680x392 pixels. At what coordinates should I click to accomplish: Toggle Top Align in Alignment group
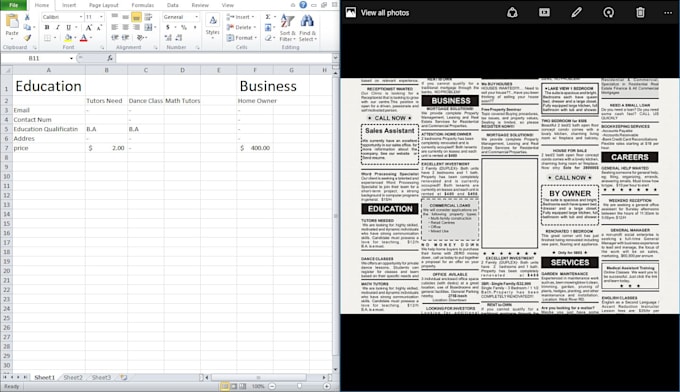[x=115, y=17]
